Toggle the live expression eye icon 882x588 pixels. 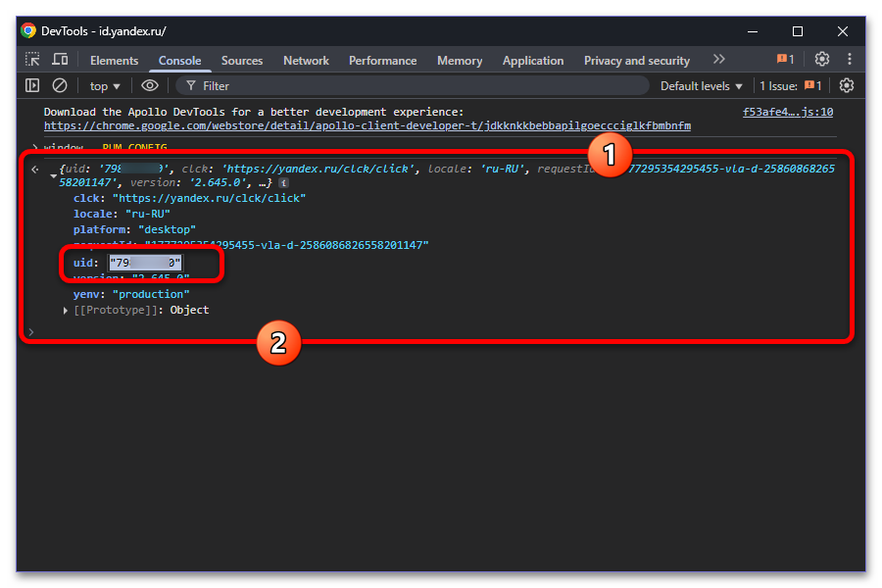coord(150,85)
